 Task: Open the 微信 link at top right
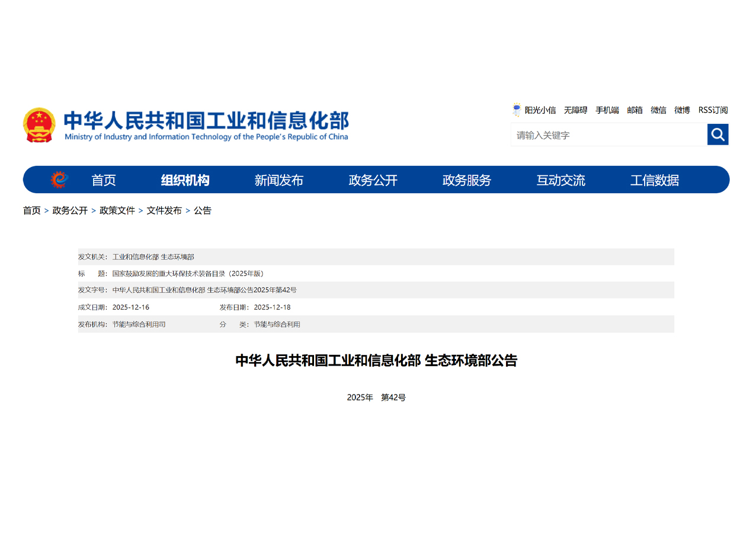point(658,110)
